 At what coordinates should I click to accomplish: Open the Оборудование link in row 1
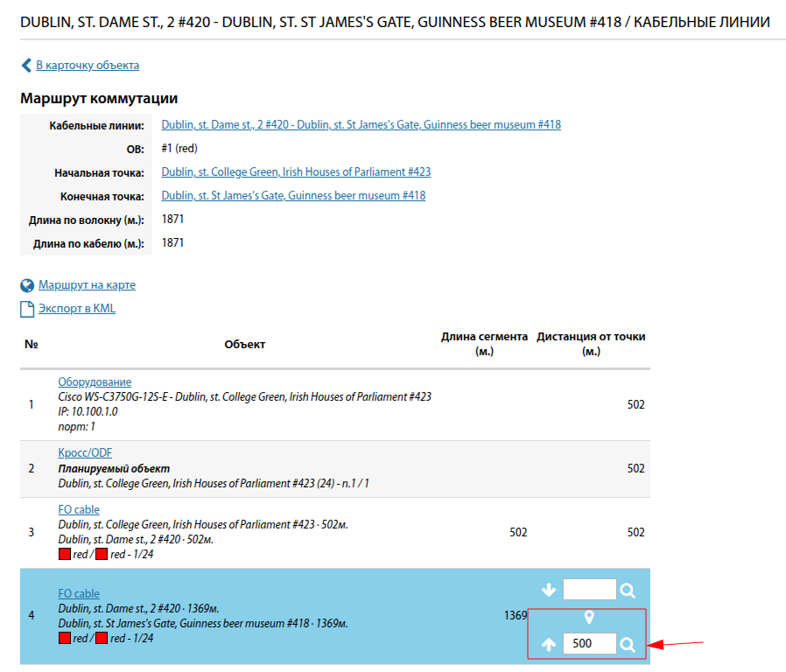[x=95, y=382]
